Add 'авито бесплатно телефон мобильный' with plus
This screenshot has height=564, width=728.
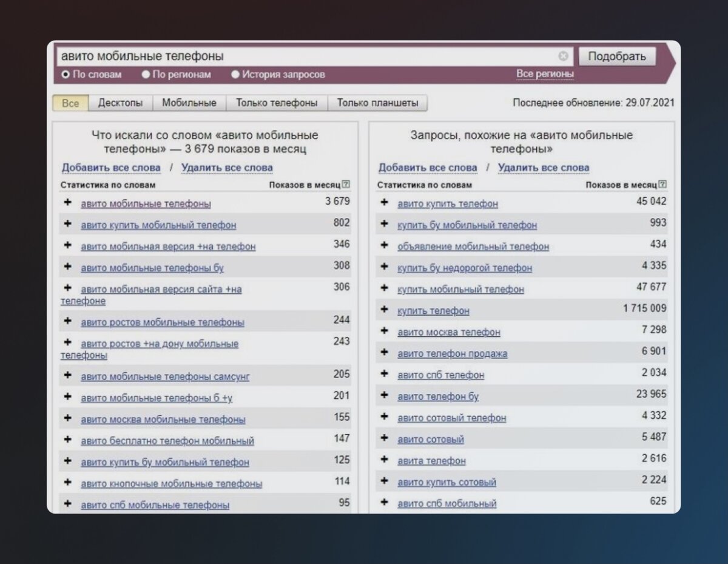[68, 440]
